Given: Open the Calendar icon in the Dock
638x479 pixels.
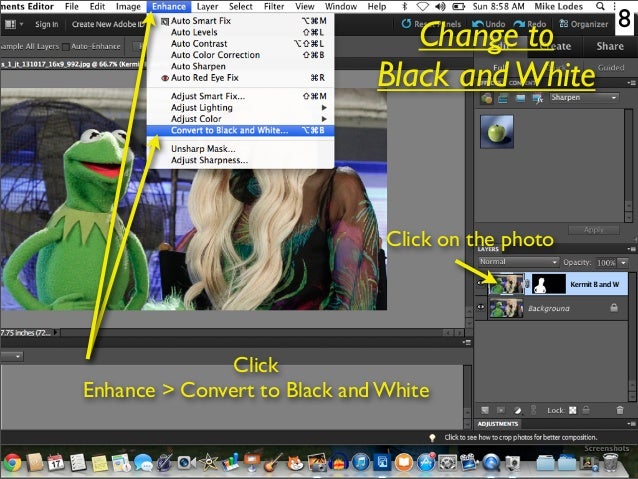Looking at the screenshot, I should pos(56,463).
